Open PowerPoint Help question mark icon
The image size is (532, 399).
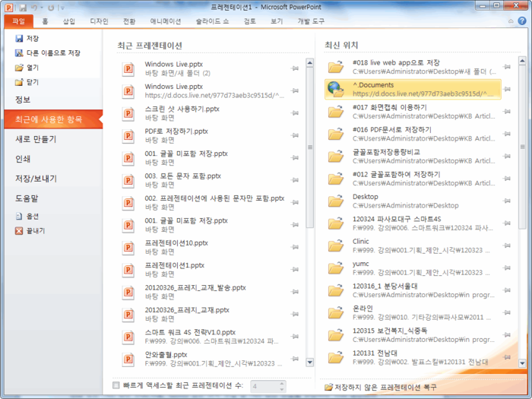click(x=522, y=21)
